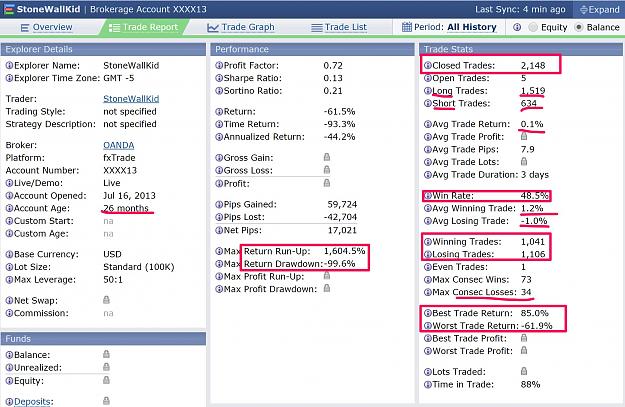Screen dimensions: 625x407
Task: Click info icon beside Sortino Ratio
Action: pyautogui.click(x=219, y=91)
